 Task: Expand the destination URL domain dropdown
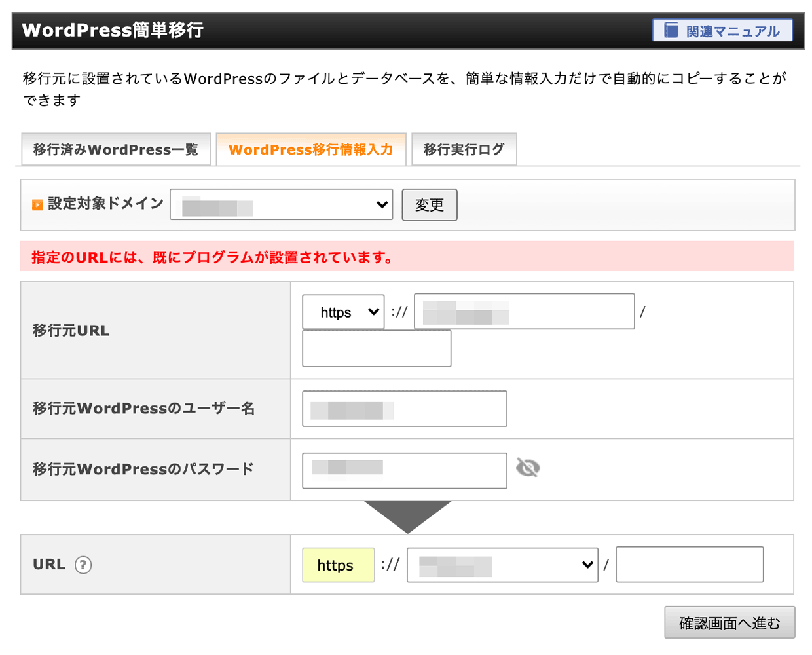(x=503, y=565)
